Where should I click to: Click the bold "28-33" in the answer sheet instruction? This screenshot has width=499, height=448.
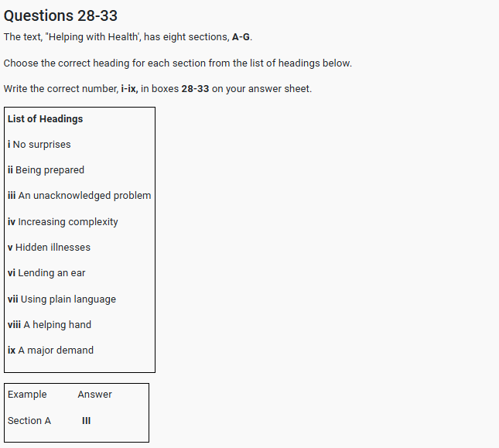[x=195, y=89]
